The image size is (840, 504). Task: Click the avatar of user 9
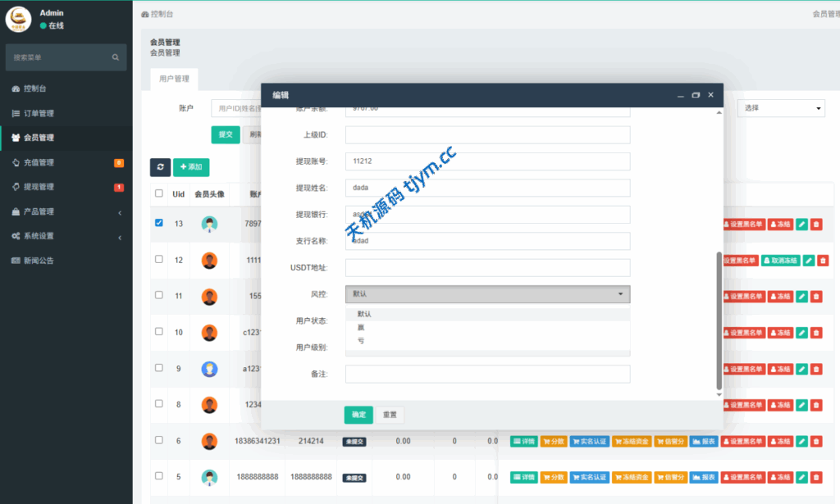[209, 369]
